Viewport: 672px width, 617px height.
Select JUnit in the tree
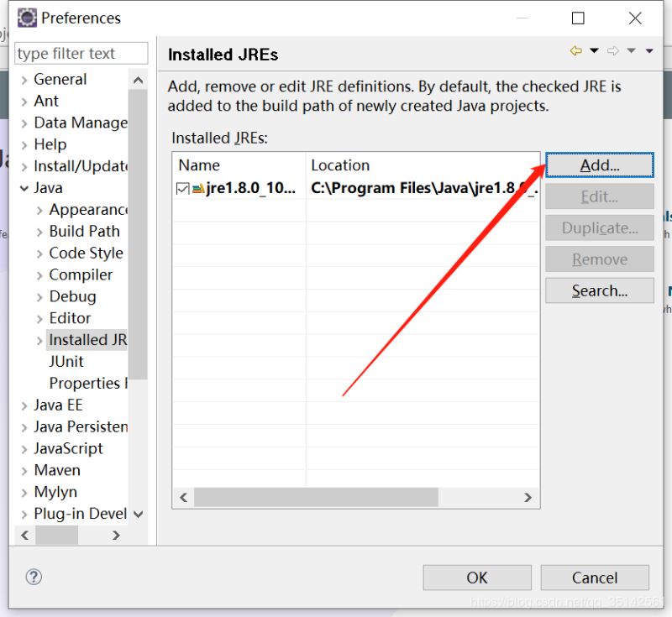point(66,361)
